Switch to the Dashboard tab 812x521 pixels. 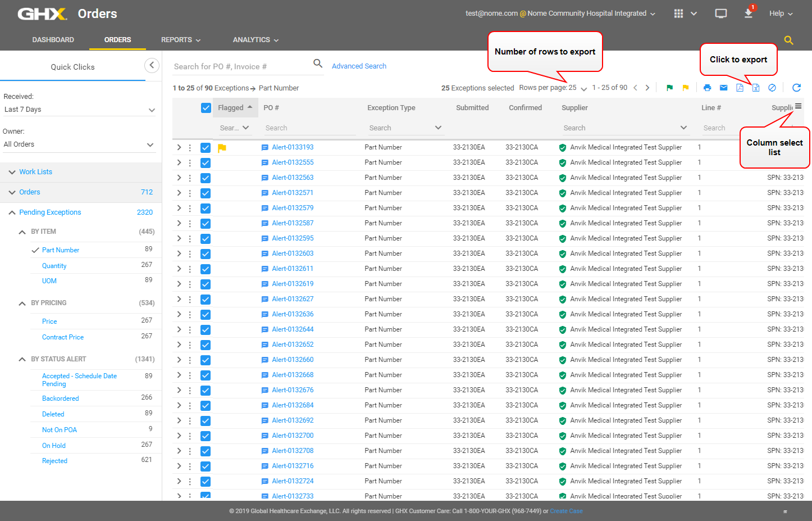point(53,40)
